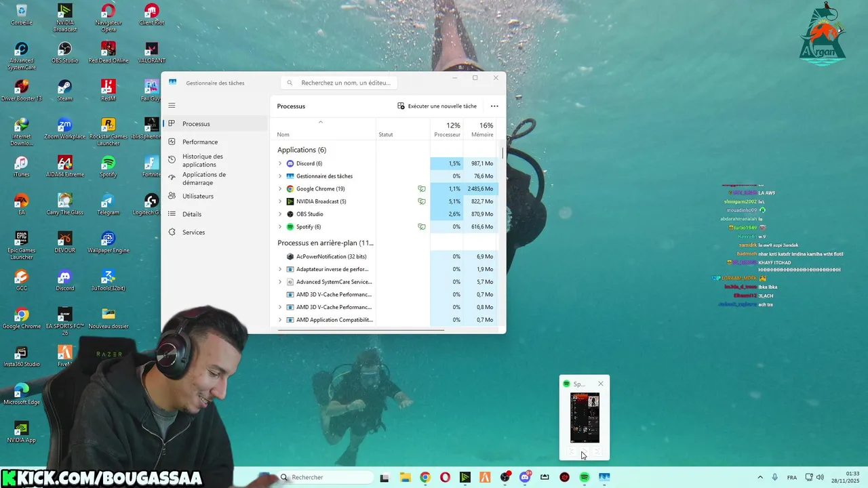Image resolution: width=868 pixels, height=488 pixels.
Task: Click the Spotify taskbar preview thumbnail
Action: tap(585, 418)
